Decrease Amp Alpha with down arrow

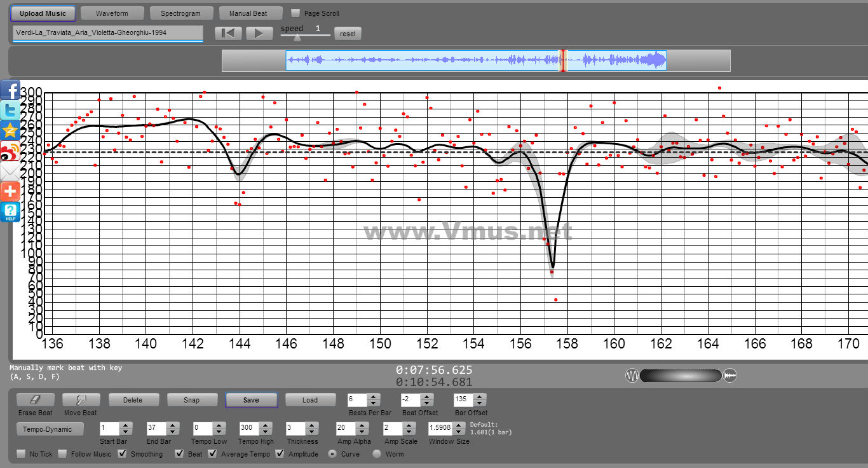point(363,432)
